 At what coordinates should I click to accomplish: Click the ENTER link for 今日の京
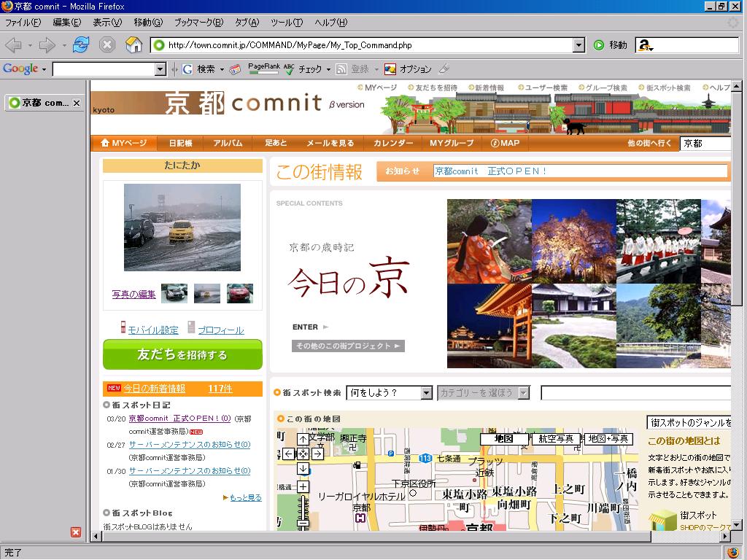(310, 327)
